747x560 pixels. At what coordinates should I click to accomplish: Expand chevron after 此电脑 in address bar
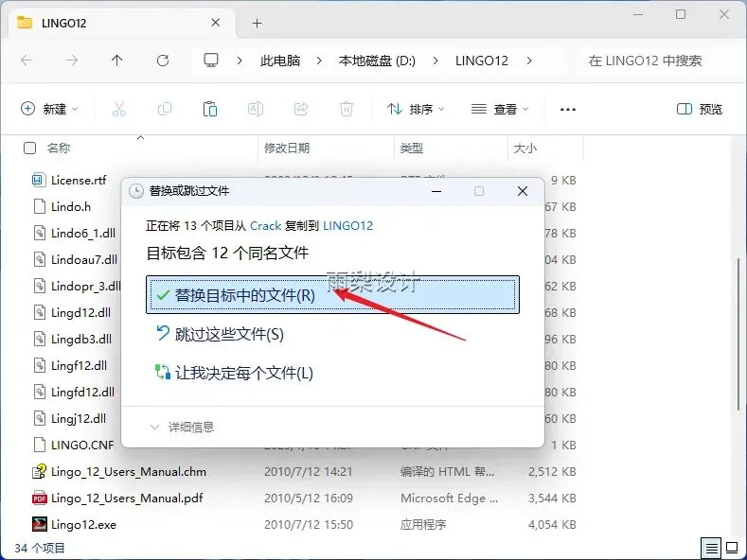click(319, 61)
